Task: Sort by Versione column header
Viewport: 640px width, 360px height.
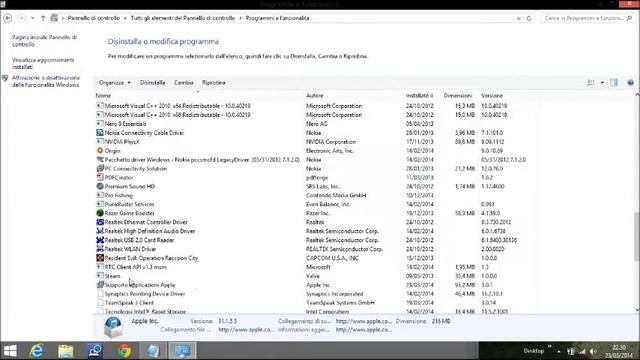Action: tap(492, 96)
